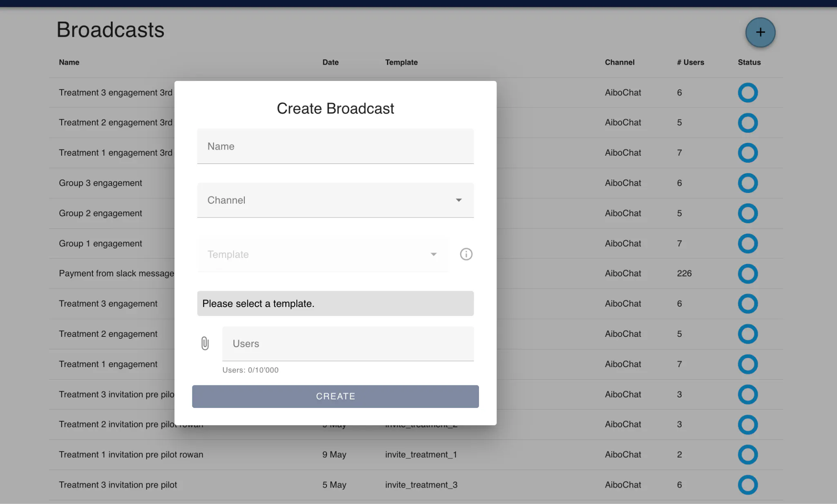Click status circle in Treatment 3 invitation pre pilot row

tap(747, 485)
